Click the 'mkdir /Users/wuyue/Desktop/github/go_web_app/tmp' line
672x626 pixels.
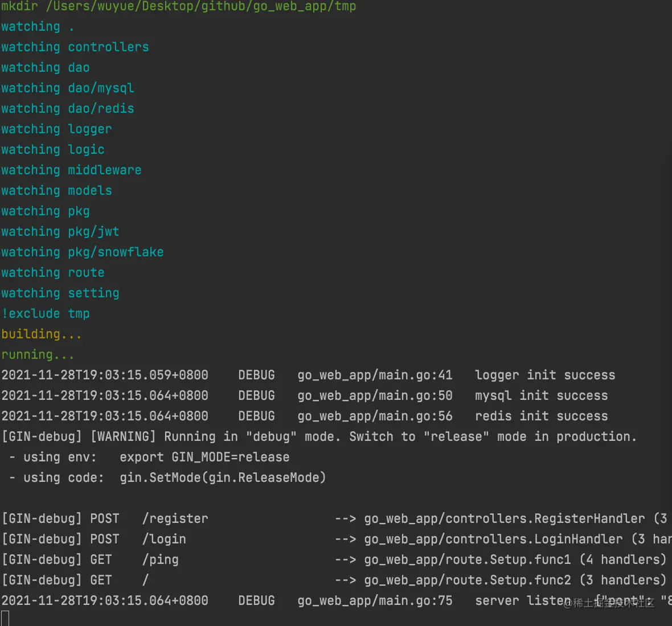[x=179, y=6]
